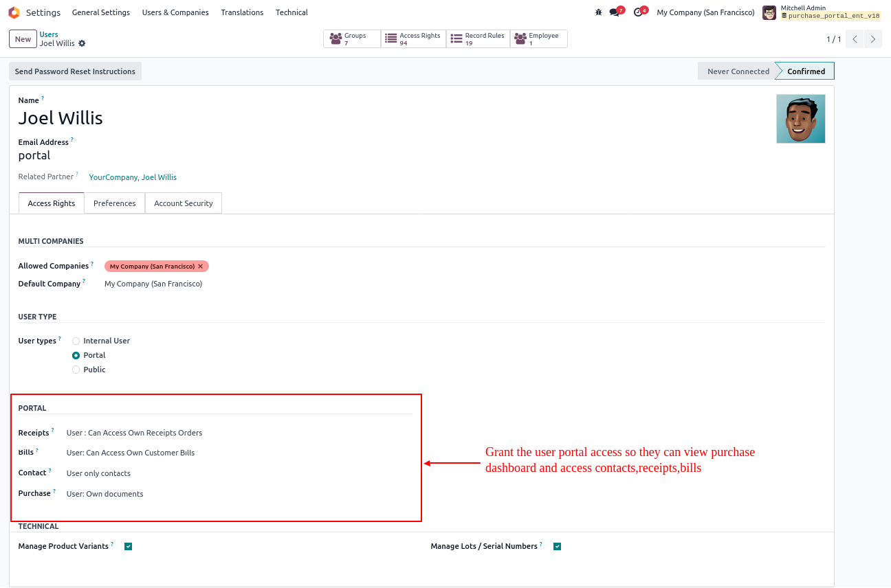Open the activities clock icon
This screenshot has width=891, height=588.
point(639,12)
